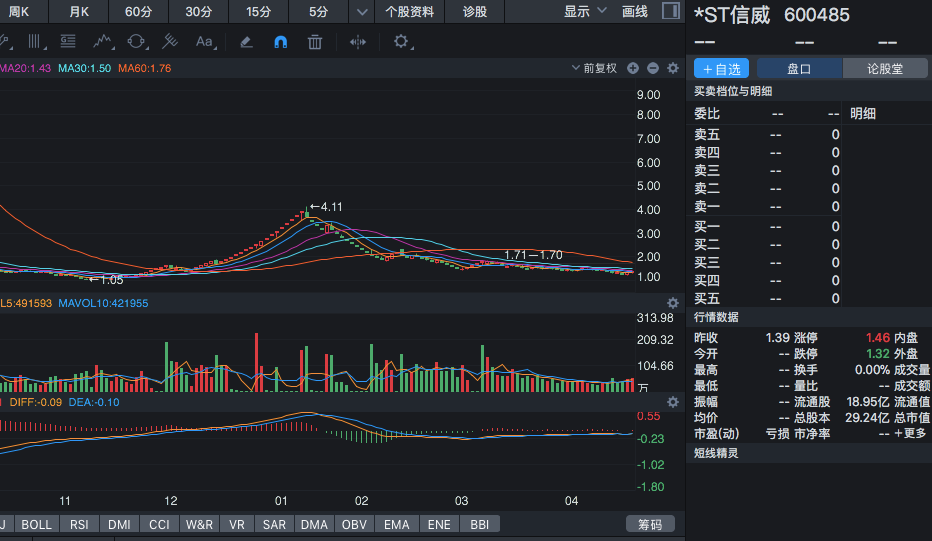Image resolution: width=932 pixels, height=541 pixels.
Task: Zoom out chart with minus circle icon
Action: tap(653, 68)
